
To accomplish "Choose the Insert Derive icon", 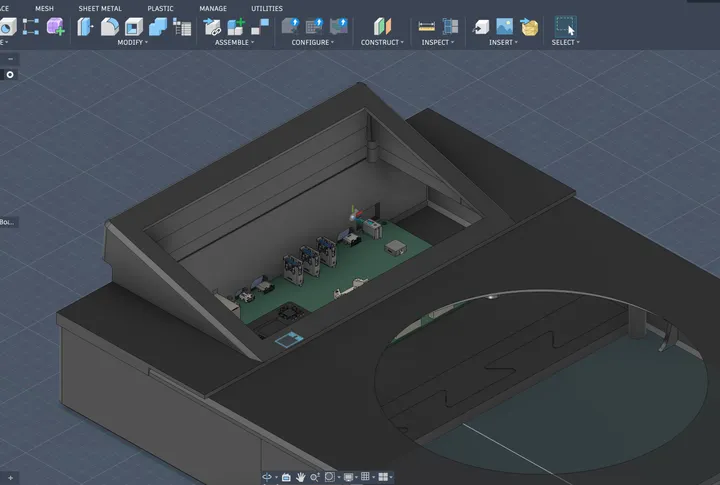I will coord(481,27).
